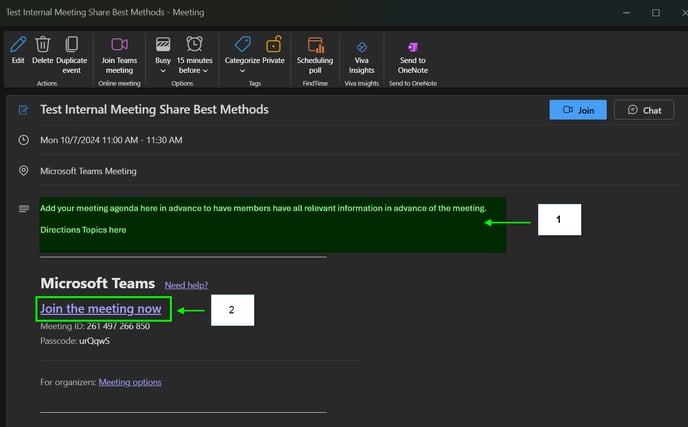Maximize the meeting window
This screenshot has height=427, width=688.
point(656,12)
